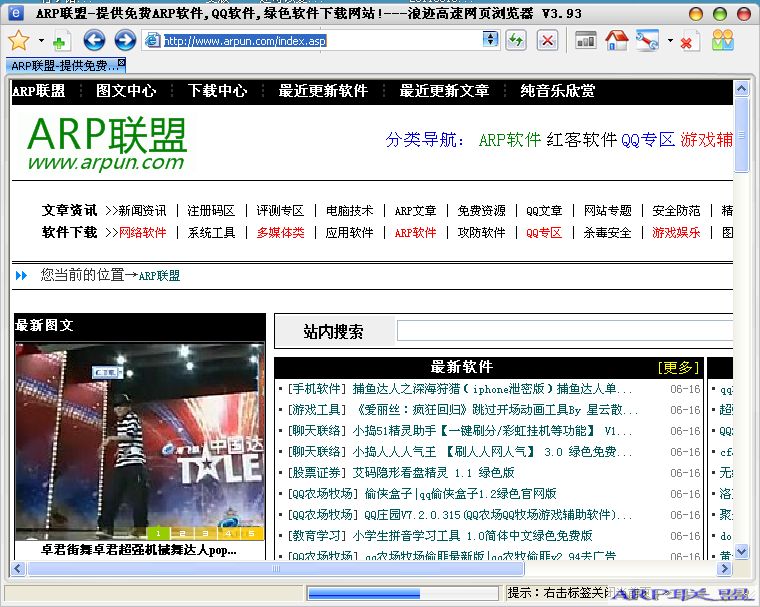The image size is (760, 607).
Task: Open the favorites star dropdown arrow
Action: click(41, 41)
